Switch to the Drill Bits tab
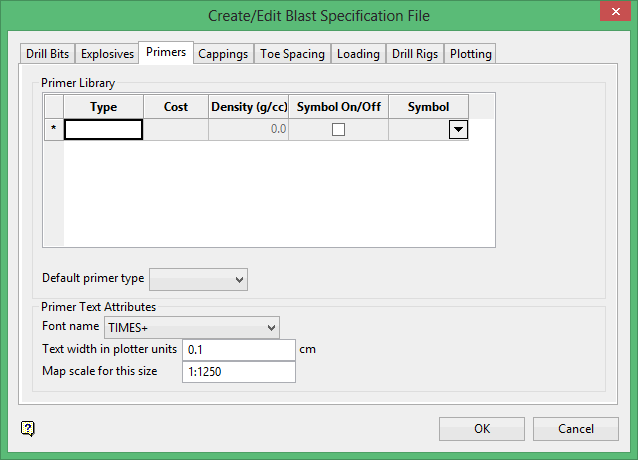638x460 pixels. pyautogui.click(x=48, y=54)
